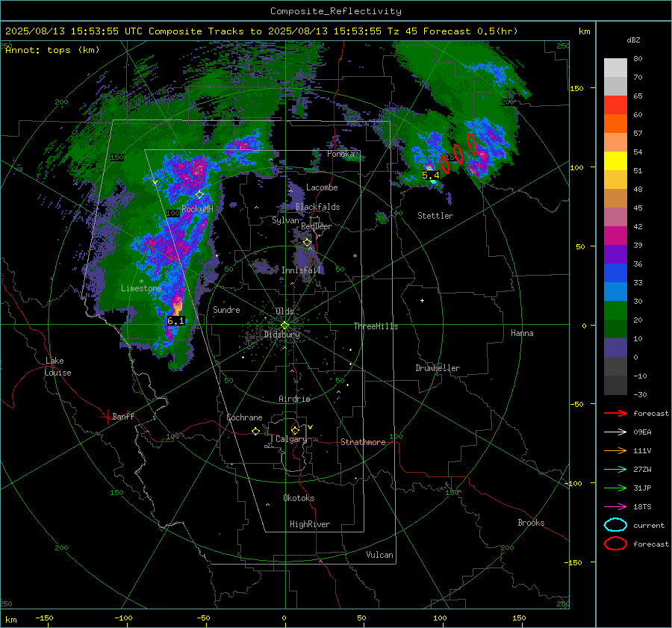
Task: Pick the cyan 27ZW arrow in legend
Action: coord(615,470)
